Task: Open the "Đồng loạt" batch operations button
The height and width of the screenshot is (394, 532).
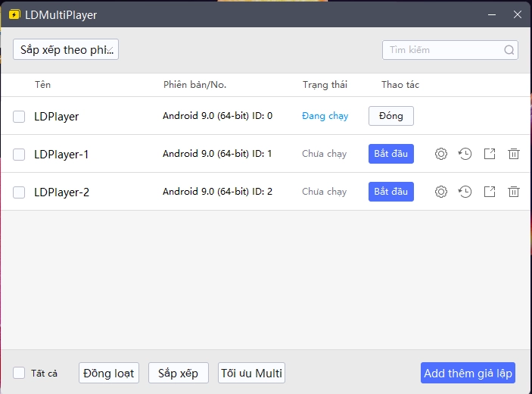Action: (x=109, y=373)
